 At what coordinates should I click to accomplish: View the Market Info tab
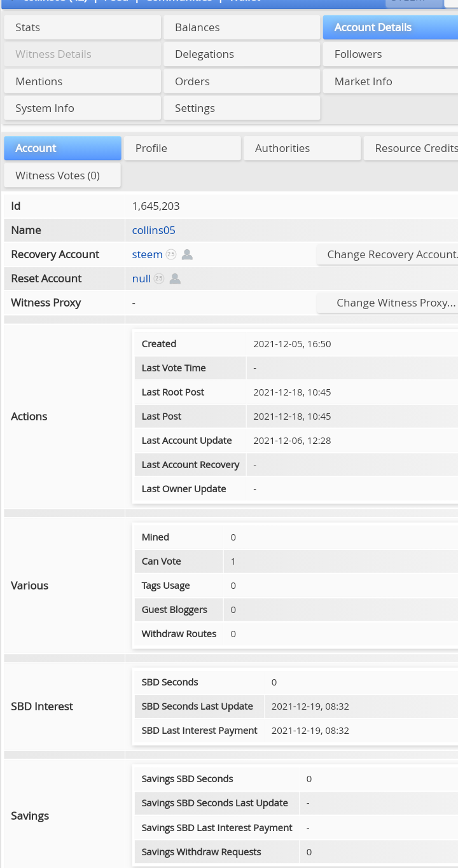pos(391,81)
